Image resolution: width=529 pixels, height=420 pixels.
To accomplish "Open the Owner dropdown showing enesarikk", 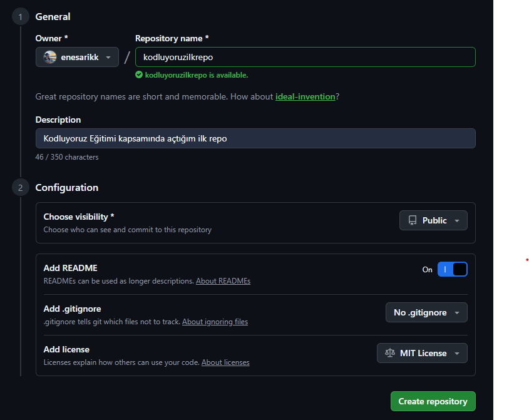I will tap(77, 57).
